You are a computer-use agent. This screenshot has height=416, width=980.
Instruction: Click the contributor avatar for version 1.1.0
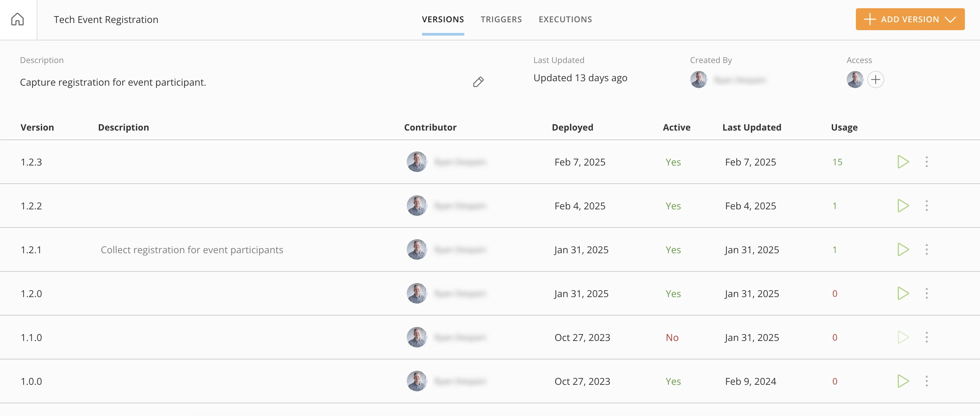(x=417, y=337)
